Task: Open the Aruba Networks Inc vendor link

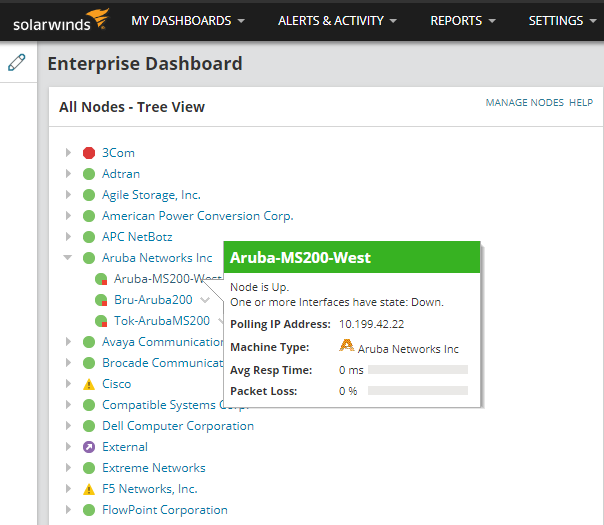Action: [157, 258]
